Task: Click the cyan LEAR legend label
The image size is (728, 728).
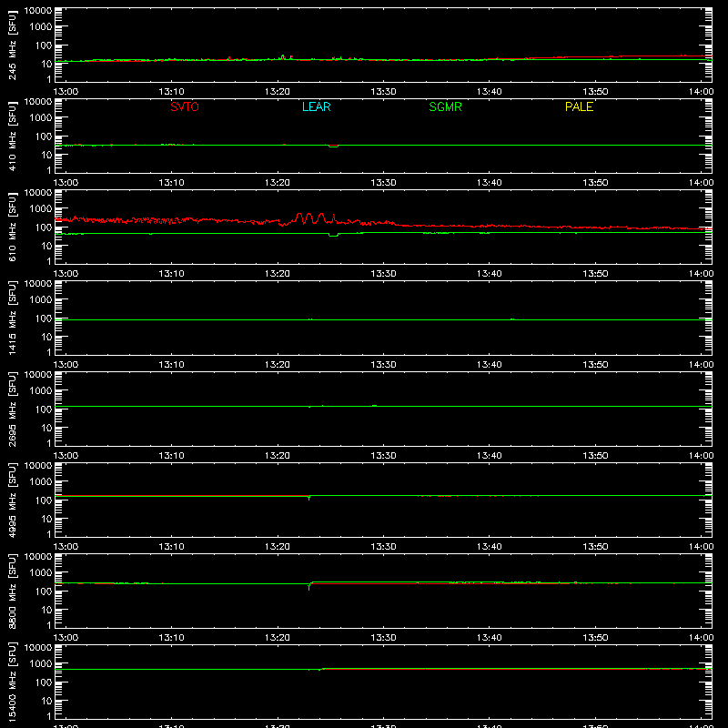Action: 316,106
